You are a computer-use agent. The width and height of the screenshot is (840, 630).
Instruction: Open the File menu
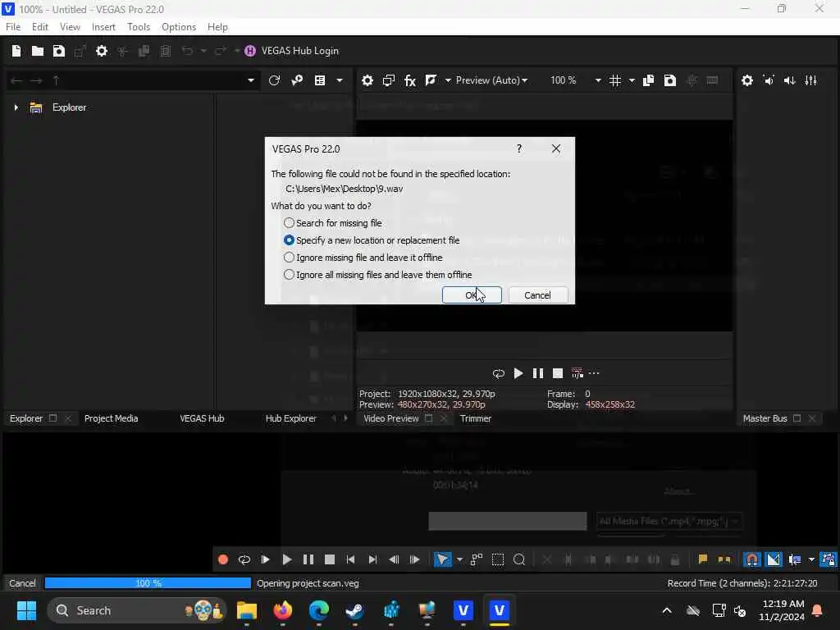point(13,27)
